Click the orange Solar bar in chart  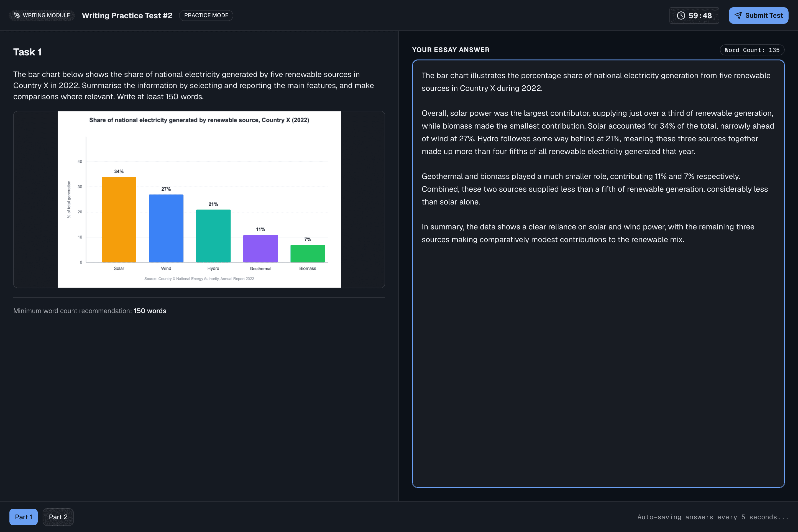[119, 219]
